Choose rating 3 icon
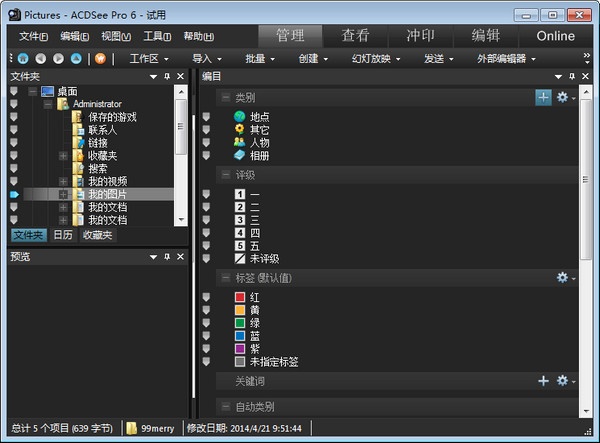The height and width of the screenshot is (443, 600). [x=240, y=220]
